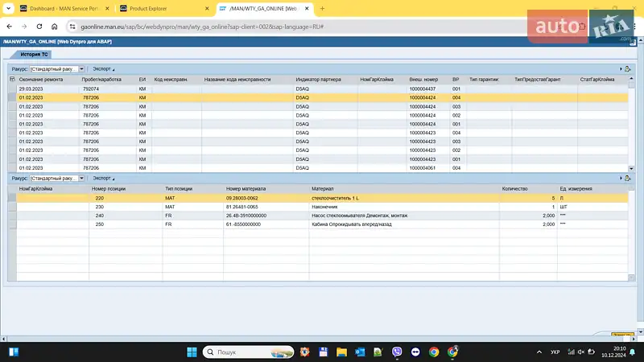Sort by Пробег/наработка column header
Screen dimensions: 644x362
(x=102, y=80)
